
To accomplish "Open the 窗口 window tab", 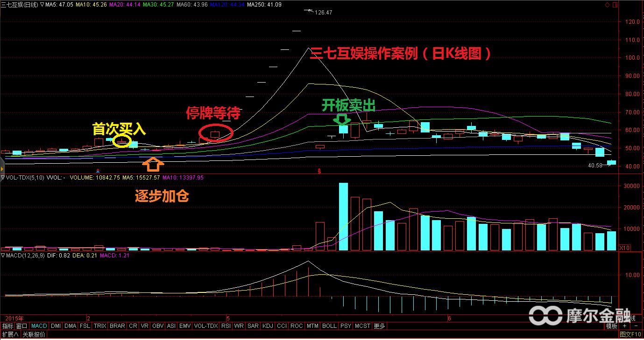I will (x=22, y=326).
